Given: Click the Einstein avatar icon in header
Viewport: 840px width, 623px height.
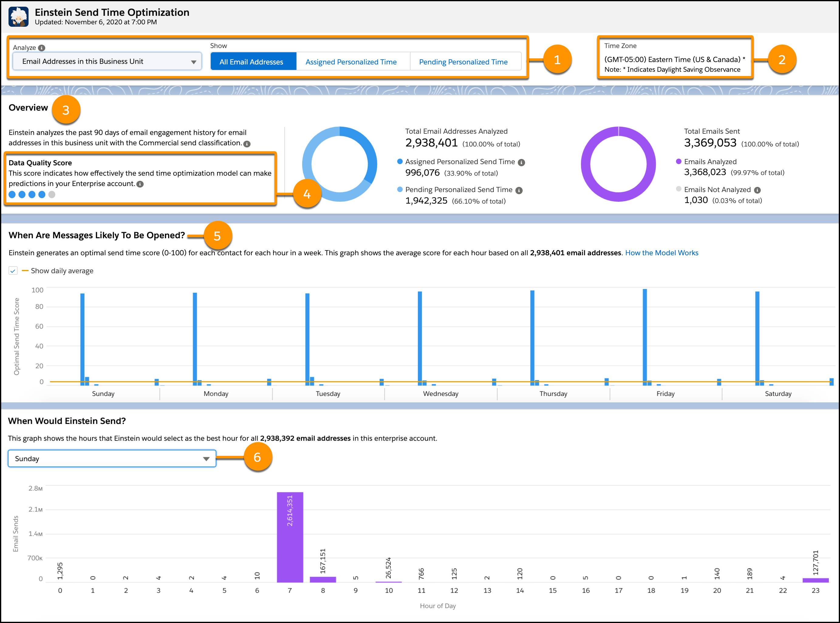Looking at the screenshot, I should pyautogui.click(x=19, y=17).
